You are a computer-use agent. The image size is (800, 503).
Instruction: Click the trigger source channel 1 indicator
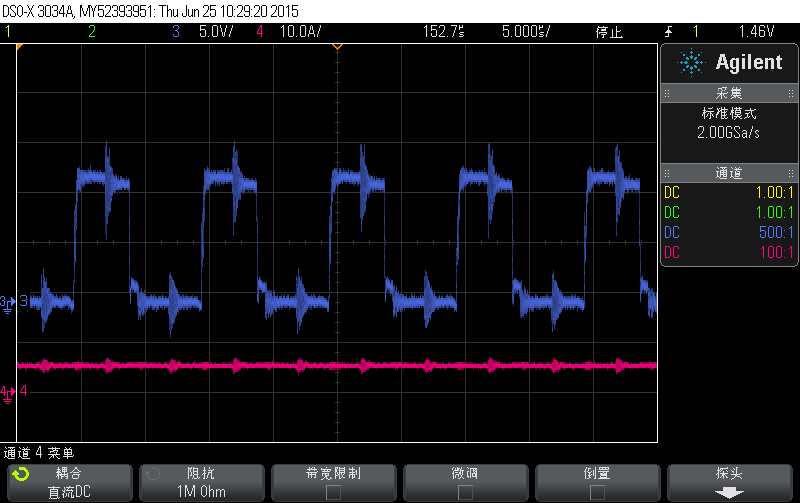[x=696, y=32]
